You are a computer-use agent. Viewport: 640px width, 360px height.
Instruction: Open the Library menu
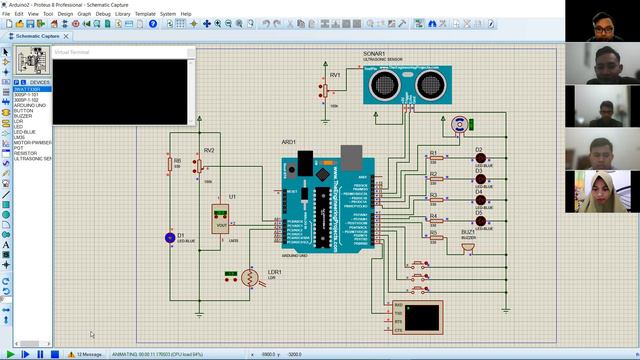[122, 14]
